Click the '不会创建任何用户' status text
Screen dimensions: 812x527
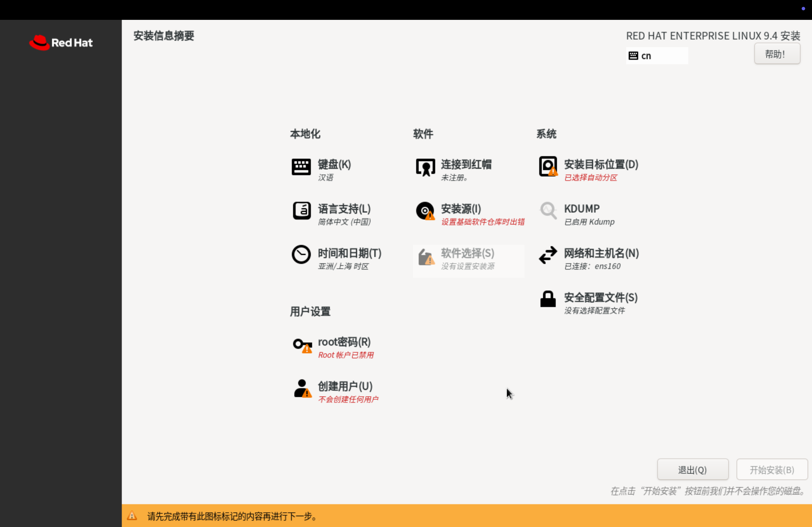click(x=348, y=399)
